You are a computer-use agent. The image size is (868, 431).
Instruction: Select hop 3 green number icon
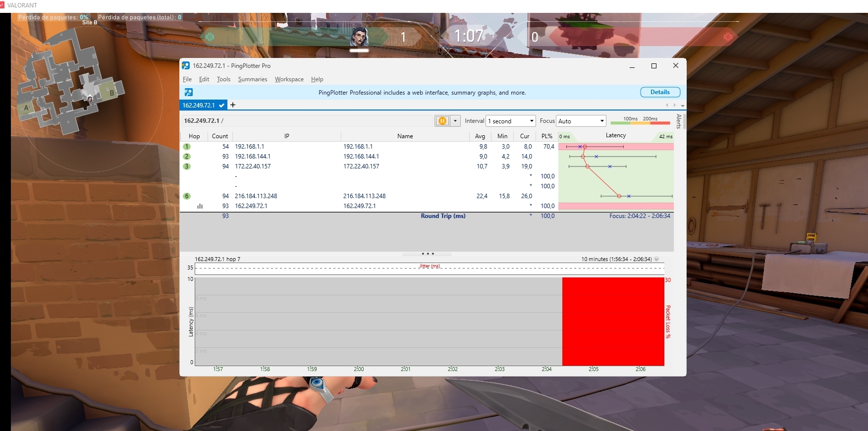coord(187,166)
